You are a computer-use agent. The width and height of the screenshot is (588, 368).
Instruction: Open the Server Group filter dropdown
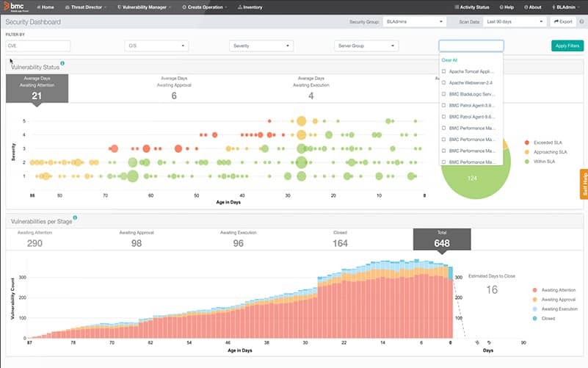[x=366, y=46]
